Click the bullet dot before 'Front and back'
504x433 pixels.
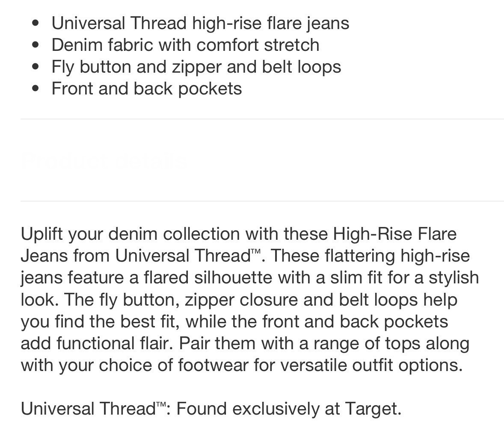[36, 89]
